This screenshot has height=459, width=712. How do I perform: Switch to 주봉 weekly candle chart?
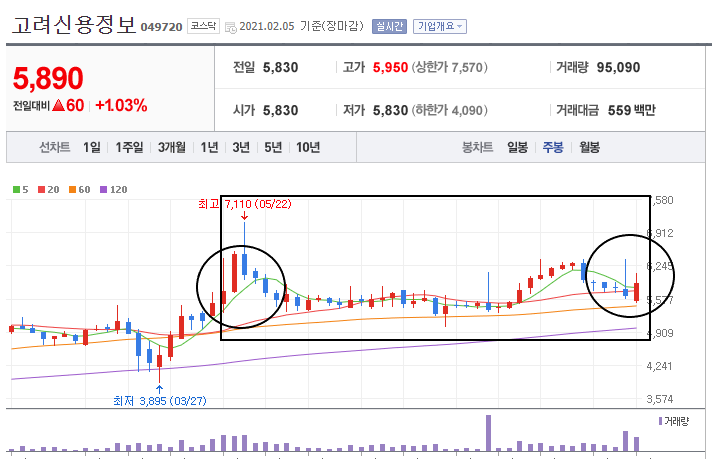click(553, 147)
